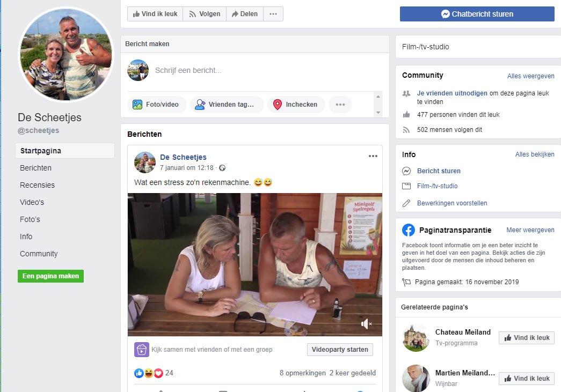Toggle Vind ik leuk for Chateau Meiland
The width and height of the screenshot is (561, 392).
526,338
